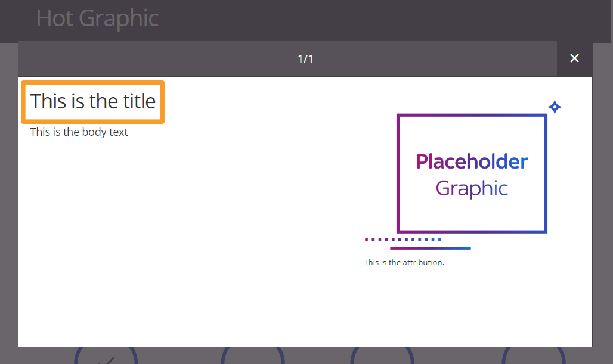Click the sparkle star icon on graphic
Image resolution: width=613 pixels, height=364 pixels.
pos(555,107)
